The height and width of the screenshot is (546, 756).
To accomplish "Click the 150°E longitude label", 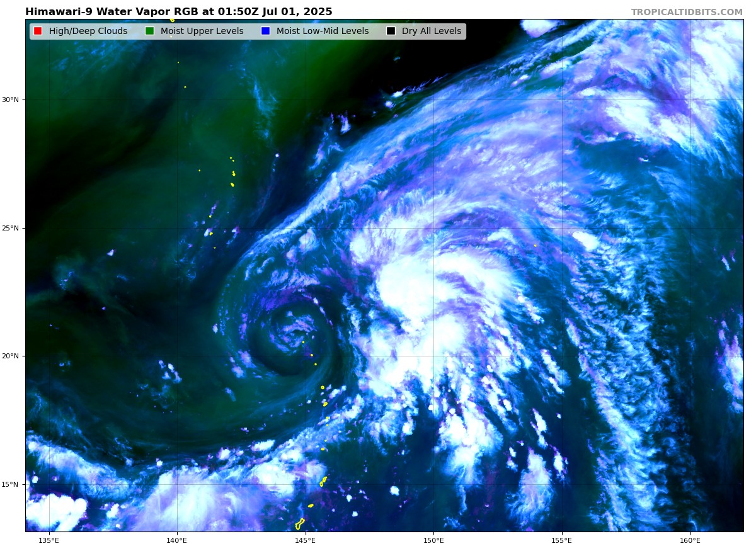I will (433, 540).
